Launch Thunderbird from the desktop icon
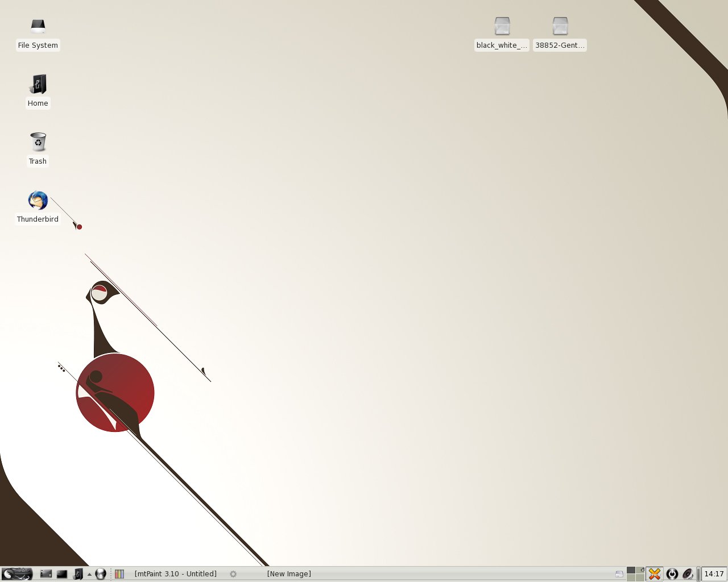 (x=38, y=200)
